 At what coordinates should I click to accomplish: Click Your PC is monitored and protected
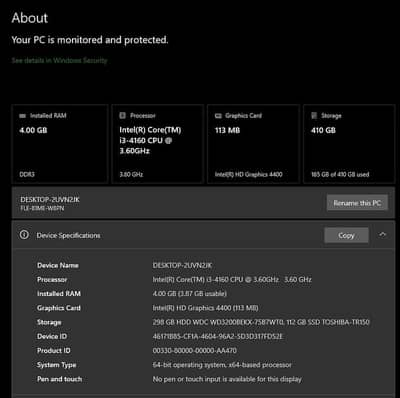coord(90,40)
